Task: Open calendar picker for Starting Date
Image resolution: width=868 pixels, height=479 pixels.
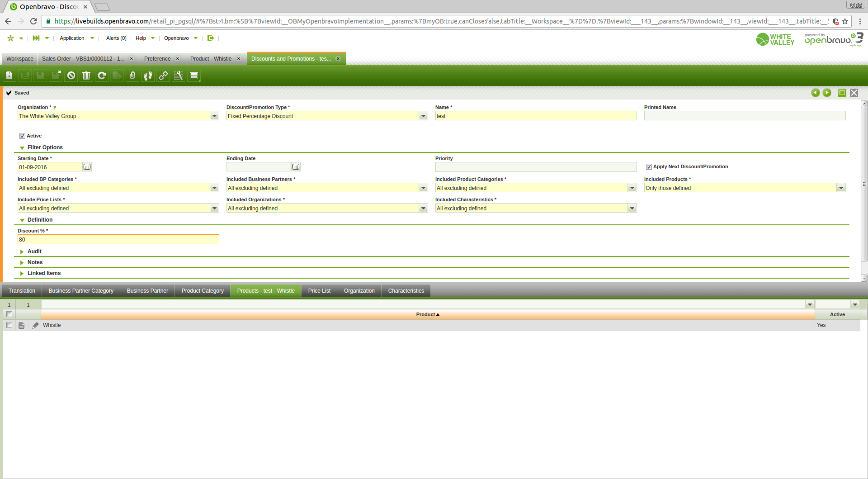Action: pos(87,167)
